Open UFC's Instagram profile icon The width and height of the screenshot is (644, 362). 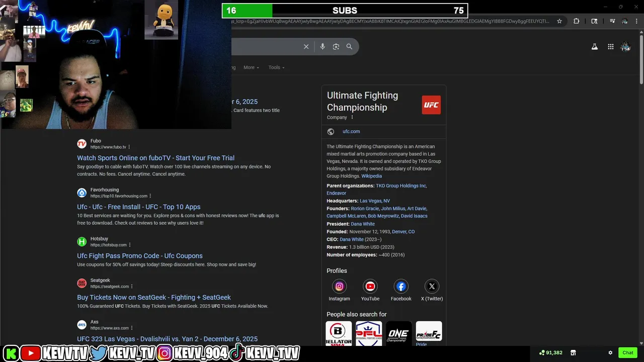340,286
